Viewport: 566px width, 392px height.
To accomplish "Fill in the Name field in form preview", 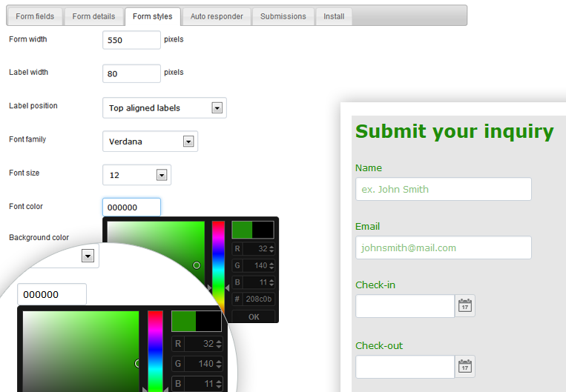I will pos(444,189).
